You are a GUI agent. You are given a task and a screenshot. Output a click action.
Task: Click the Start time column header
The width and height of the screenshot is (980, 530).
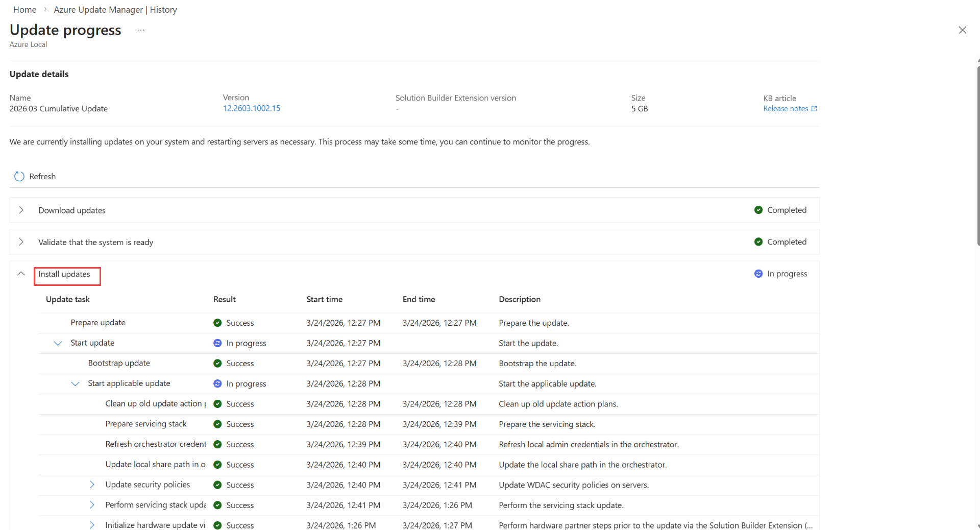(324, 299)
